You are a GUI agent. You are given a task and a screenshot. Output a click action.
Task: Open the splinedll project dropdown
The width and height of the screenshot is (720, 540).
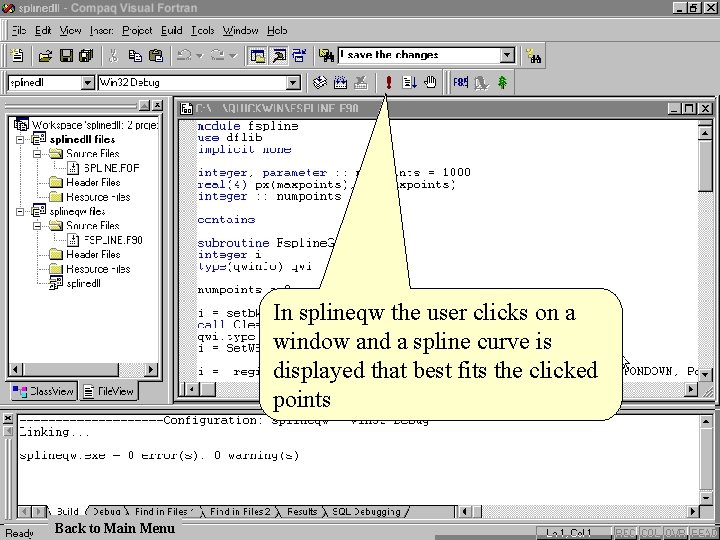click(x=87, y=83)
